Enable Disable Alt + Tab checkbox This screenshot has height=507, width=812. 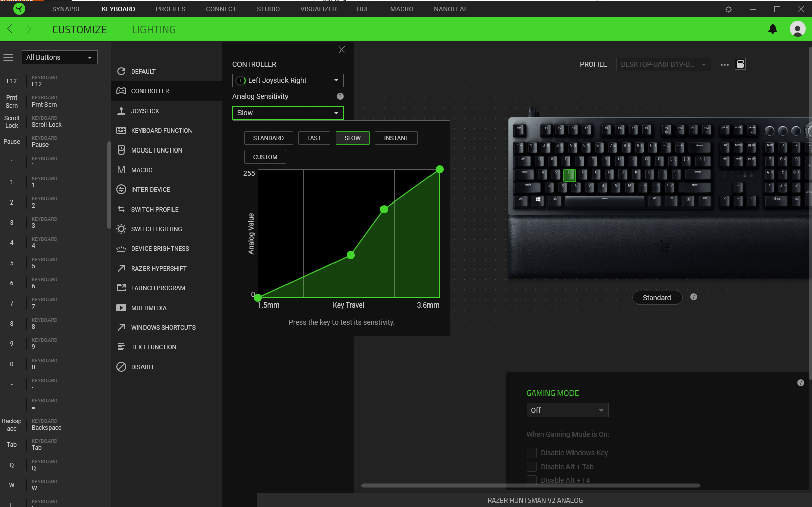click(532, 467)
